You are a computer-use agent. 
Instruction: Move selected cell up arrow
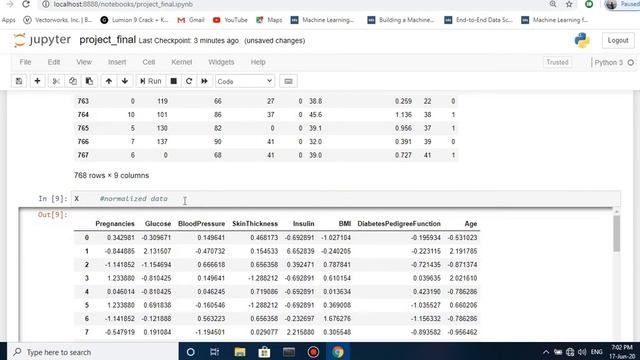tap(109, 81)
